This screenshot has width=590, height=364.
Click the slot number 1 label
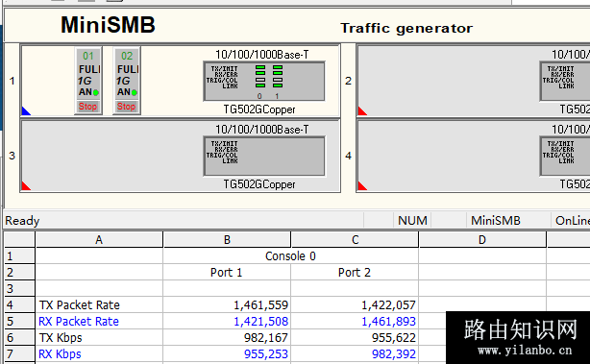[12, 81]
